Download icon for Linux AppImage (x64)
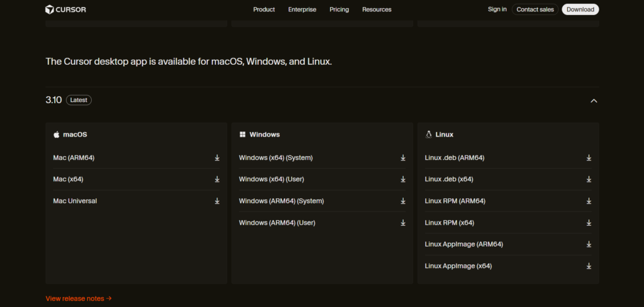644x307 pixels. (x=589, y=266)
